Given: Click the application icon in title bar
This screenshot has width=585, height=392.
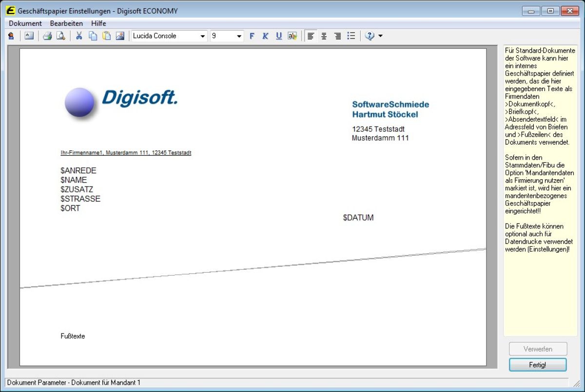Looking at the screenshot, I should [10, 10].
